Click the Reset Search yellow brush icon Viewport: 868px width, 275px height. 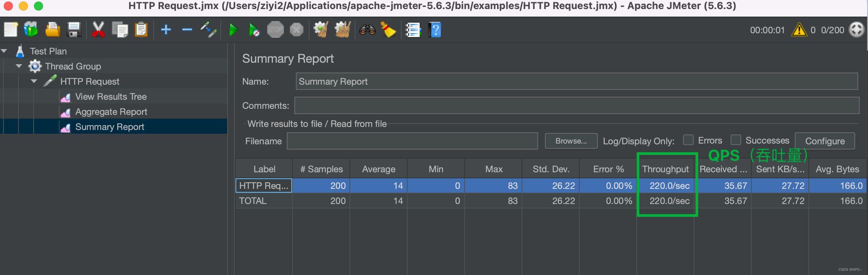(388, 29)
